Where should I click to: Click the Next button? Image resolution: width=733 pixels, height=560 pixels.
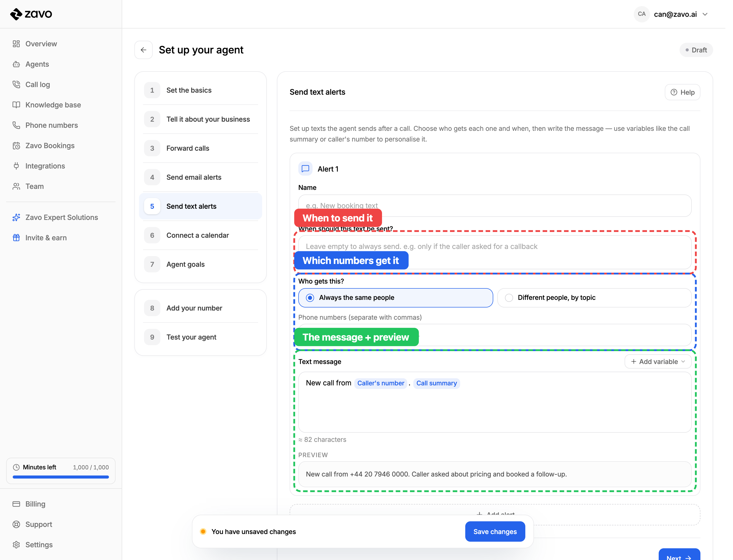[x=679, y=555]
